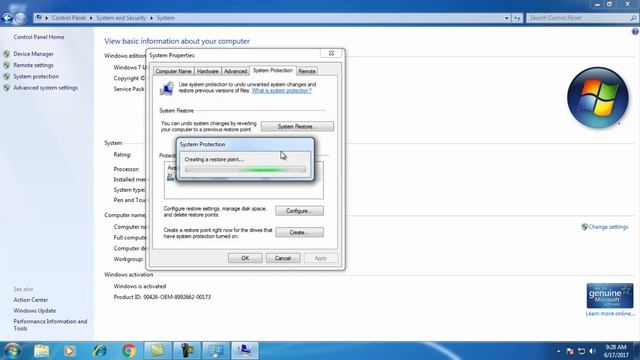Expand the arrow after Control Panel breadcrumb
The image size is (640, 360).
coord(91,18)
